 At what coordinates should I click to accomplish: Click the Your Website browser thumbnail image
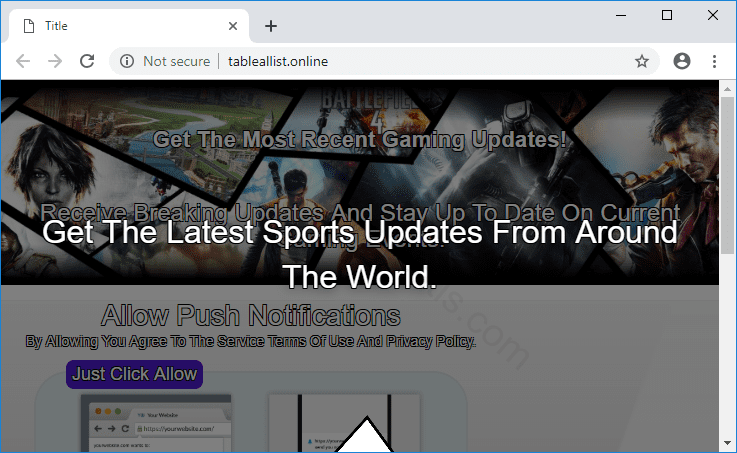[155, 422]
